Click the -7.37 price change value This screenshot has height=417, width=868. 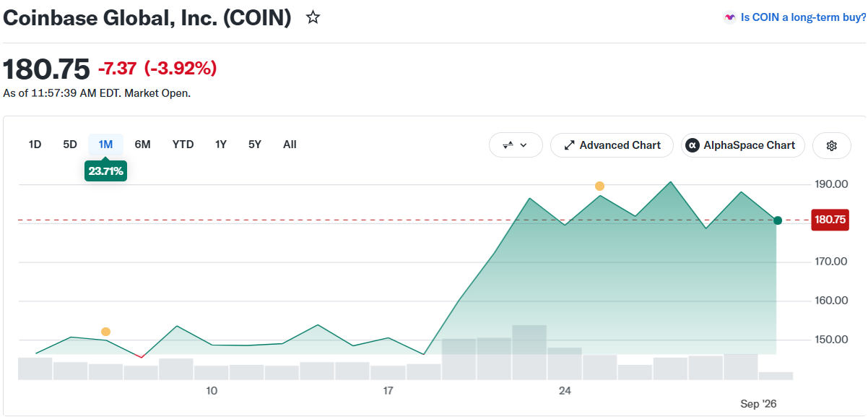point(117,69)
